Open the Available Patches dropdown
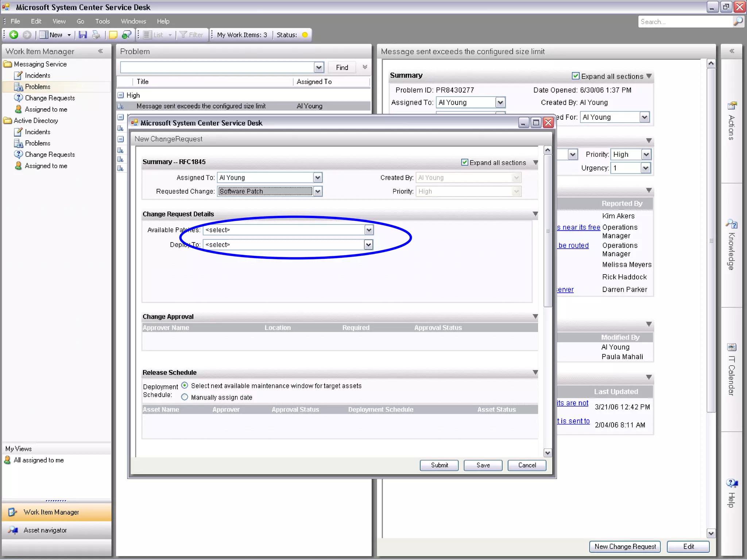 369,230
